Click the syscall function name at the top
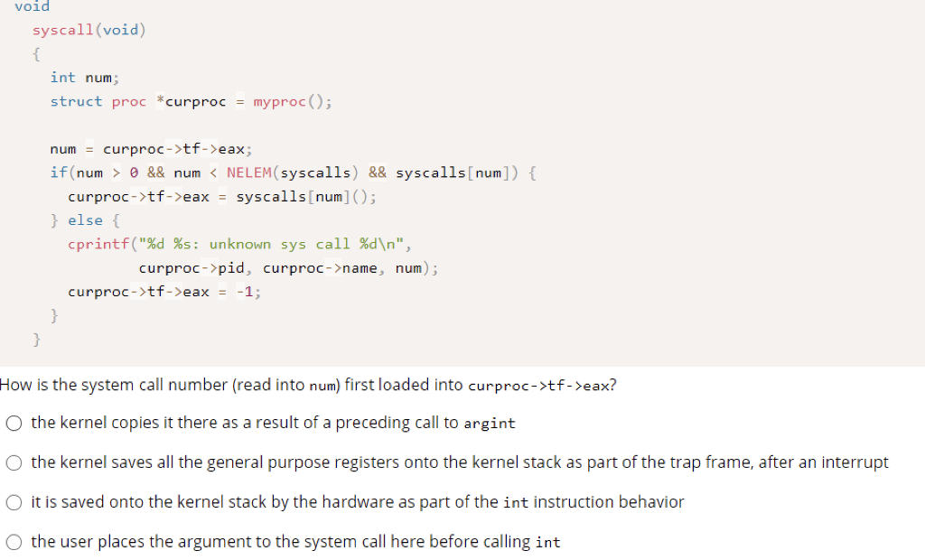Screen dimensions: 925x560 point(61,30)
